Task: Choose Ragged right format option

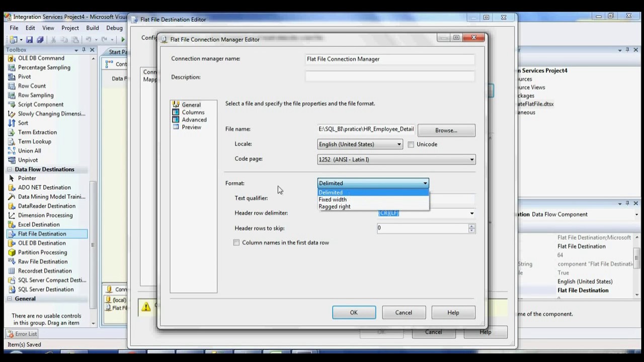Action: point(373,207)
